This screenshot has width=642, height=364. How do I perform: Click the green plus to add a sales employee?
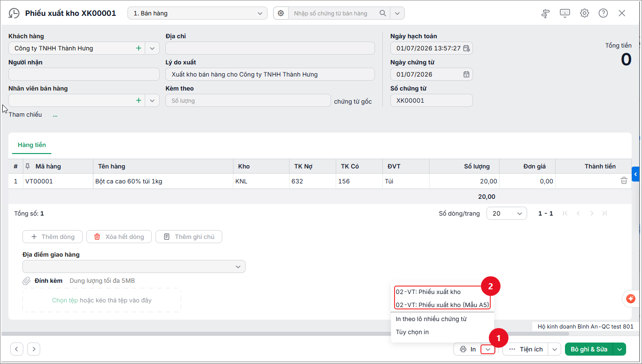(x=139, y=100)
